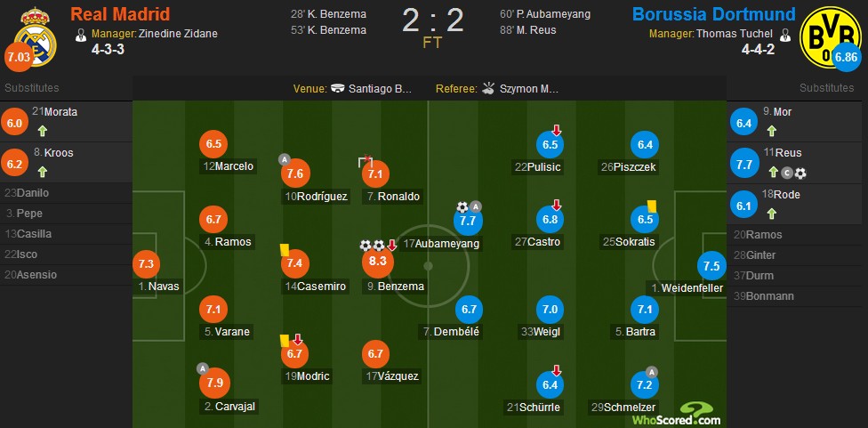Image resolution: width=868 pixels, height=428 pixels.
Task: Click the whistle icon beside Referee
Action: (x=487, y=89)
